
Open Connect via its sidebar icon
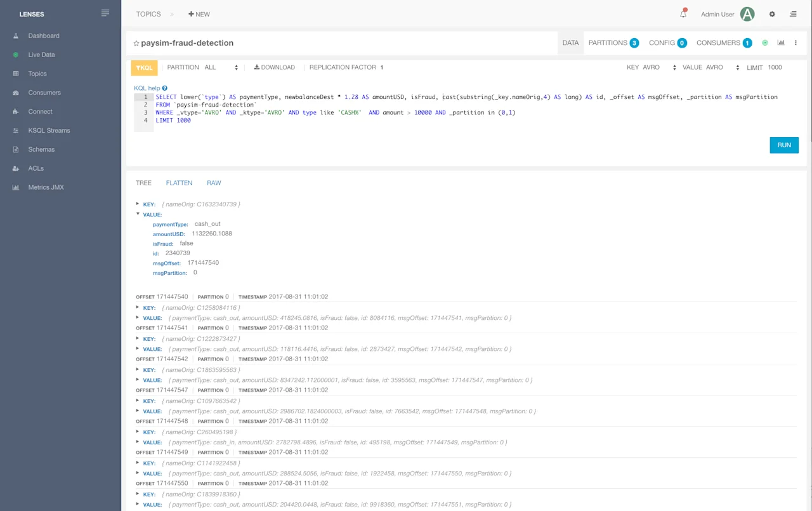[x=16, y=112]
